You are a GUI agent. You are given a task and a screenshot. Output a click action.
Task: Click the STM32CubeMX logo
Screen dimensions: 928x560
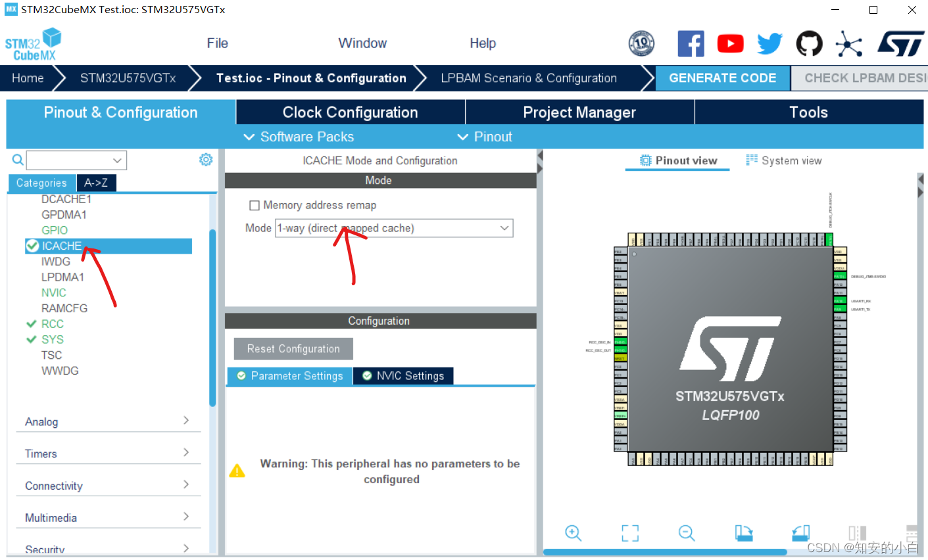33,44
